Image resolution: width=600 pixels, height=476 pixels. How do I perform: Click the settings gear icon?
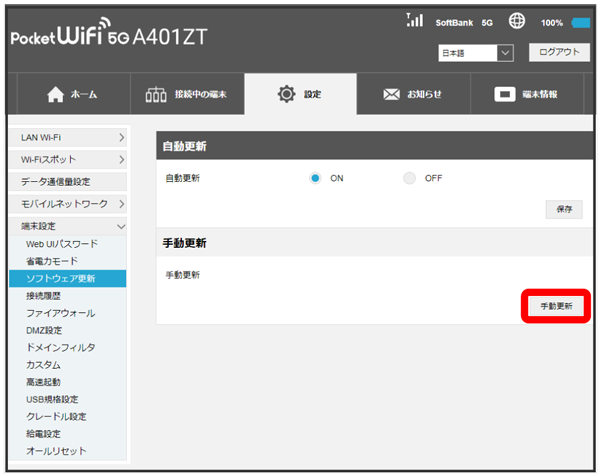tap(285, 94)
